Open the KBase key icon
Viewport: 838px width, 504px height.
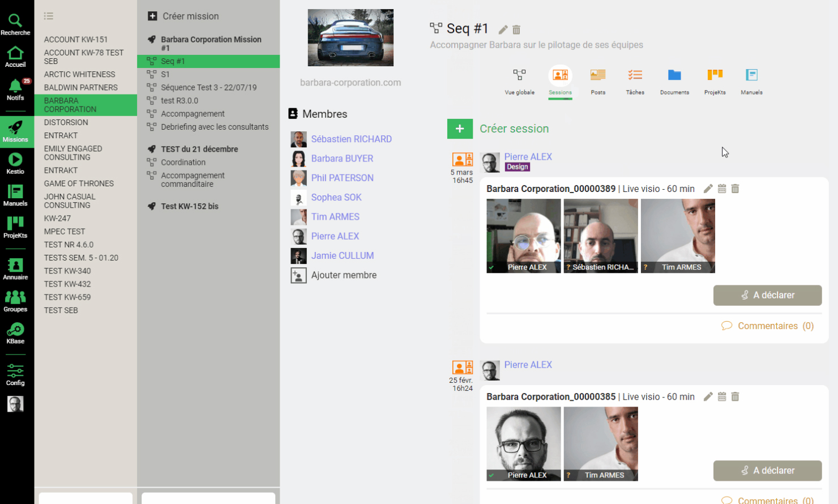pos(15,333)
